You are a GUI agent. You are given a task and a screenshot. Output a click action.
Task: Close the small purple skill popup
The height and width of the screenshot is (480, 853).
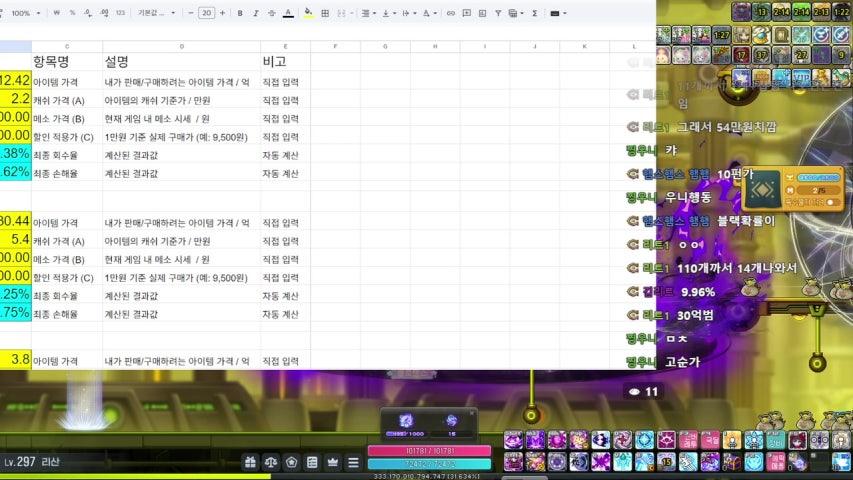[x=472, y=413]
